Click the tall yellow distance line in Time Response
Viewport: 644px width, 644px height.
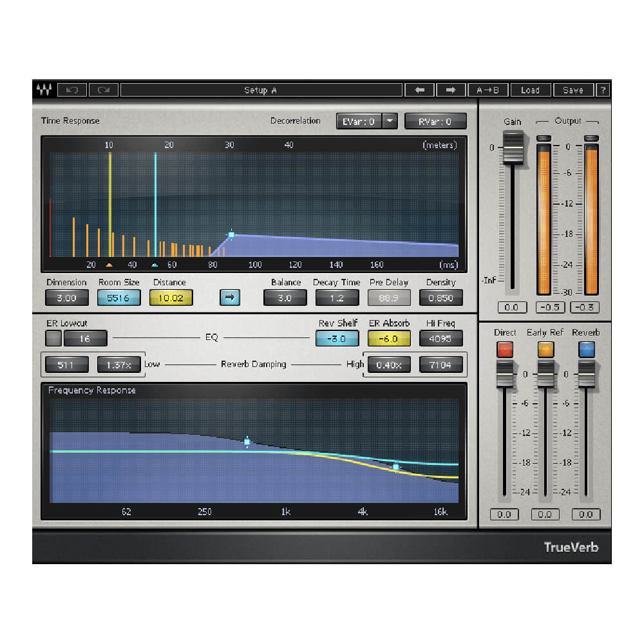click(x=110, y=205)
